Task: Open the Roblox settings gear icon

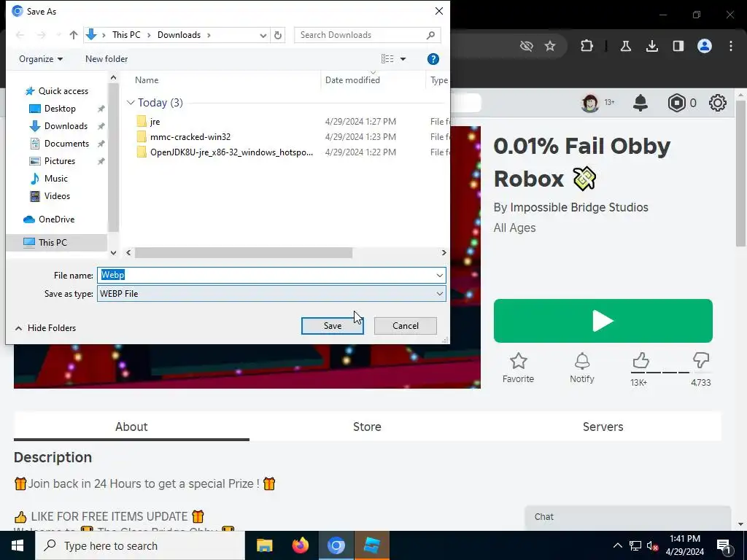Action: [x=718, y=103]
